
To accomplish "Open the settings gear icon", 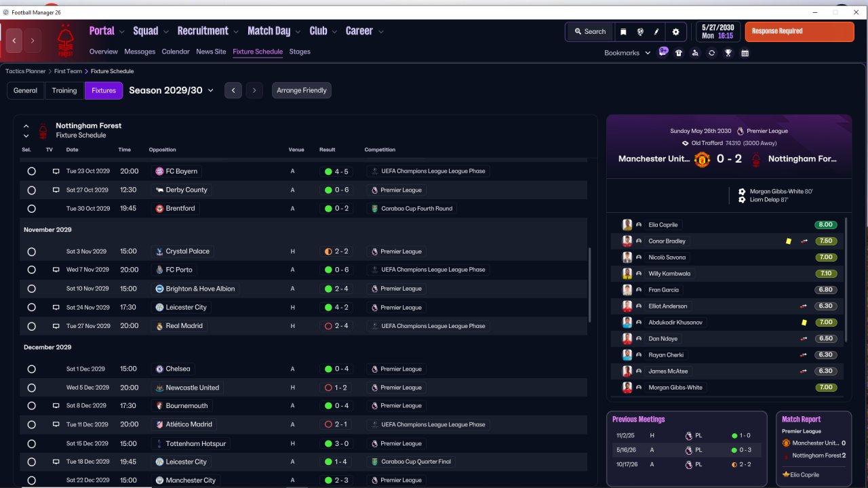I will coord(675,32).
